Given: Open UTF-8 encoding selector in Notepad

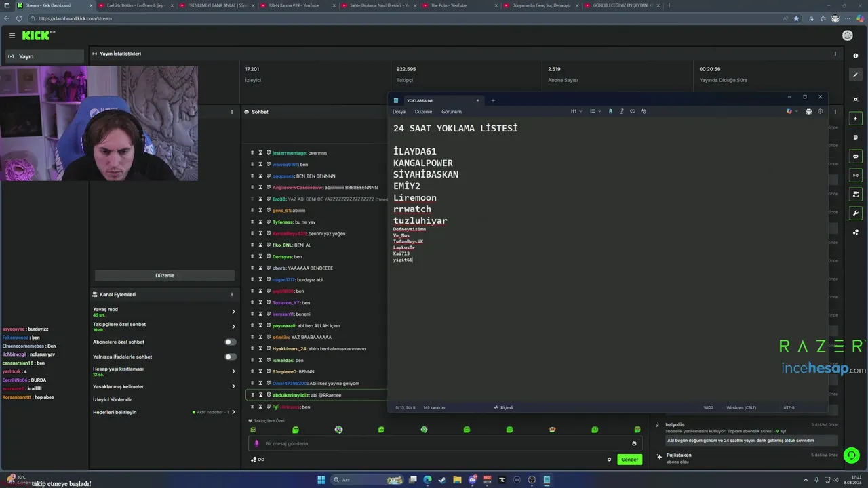Looking at the screenshot, I should [789, 407].
